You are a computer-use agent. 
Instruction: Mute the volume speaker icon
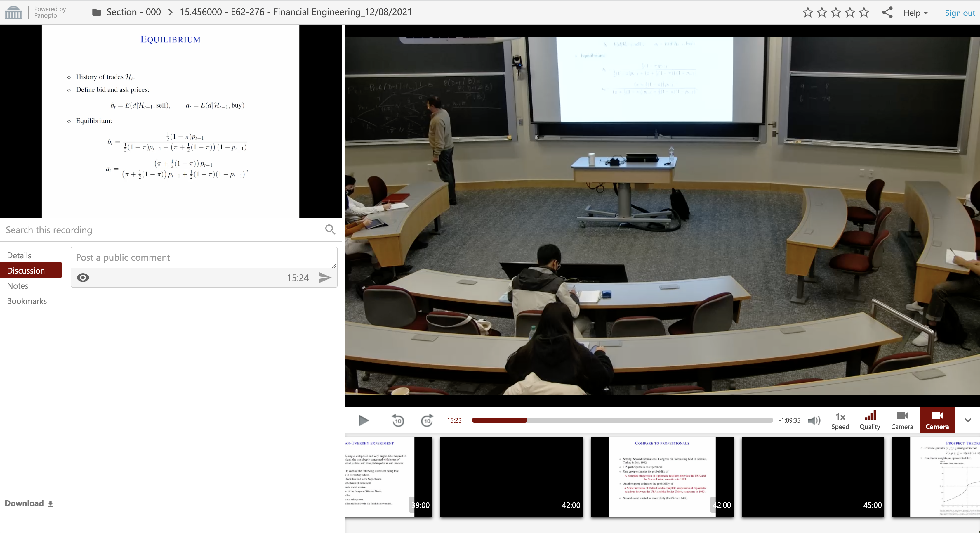click(x=814, y=420)
